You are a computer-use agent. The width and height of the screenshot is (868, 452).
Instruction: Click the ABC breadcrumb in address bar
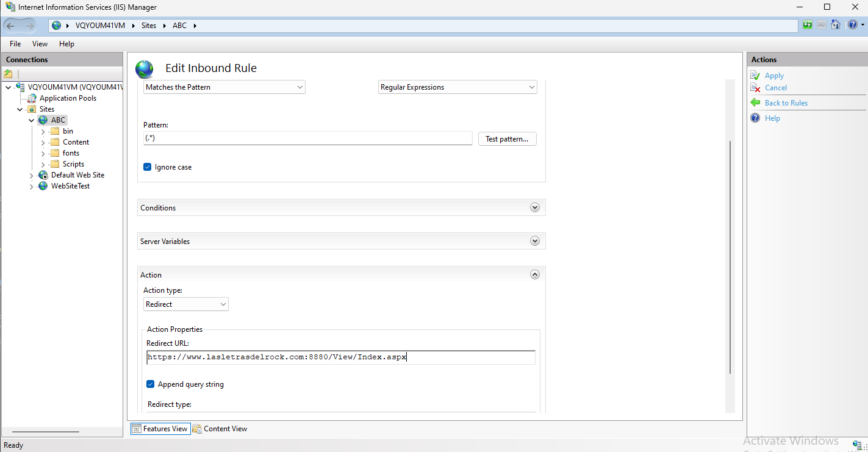[179, 26]
